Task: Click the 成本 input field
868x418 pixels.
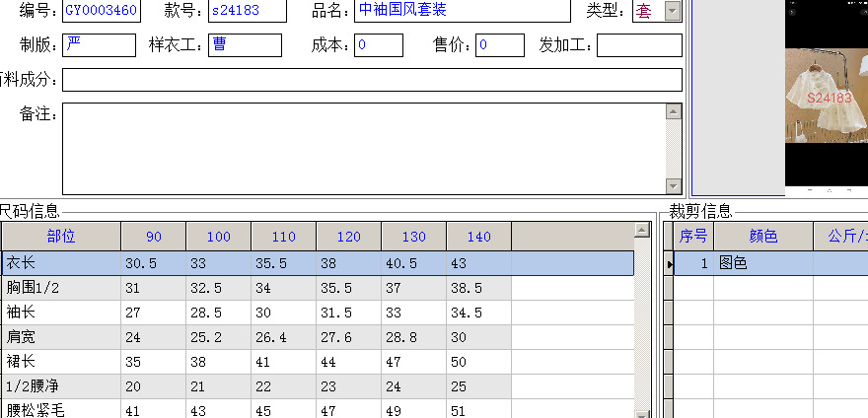Action: pyautogui.click(x=379, y=45)
